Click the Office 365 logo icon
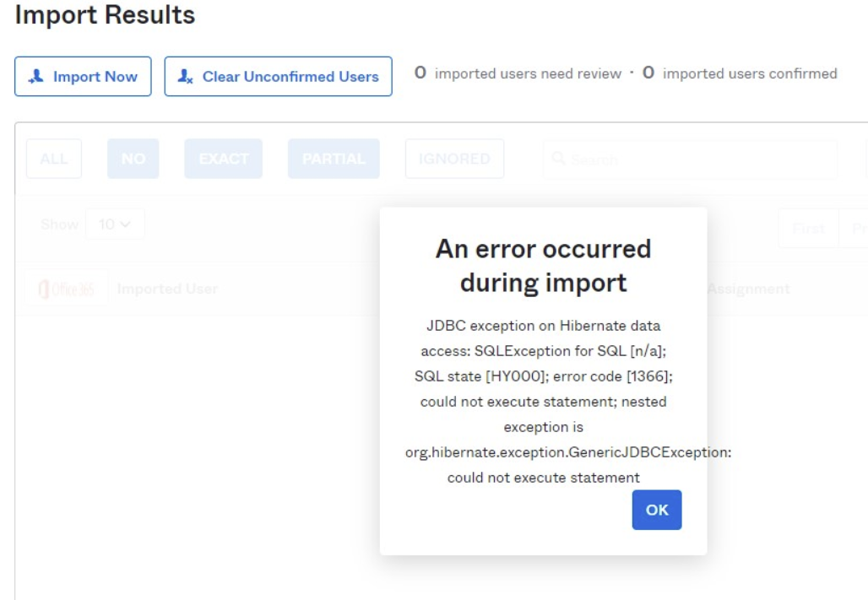The height and width of the screenshot is (600, 868). (x=66, y=289)
